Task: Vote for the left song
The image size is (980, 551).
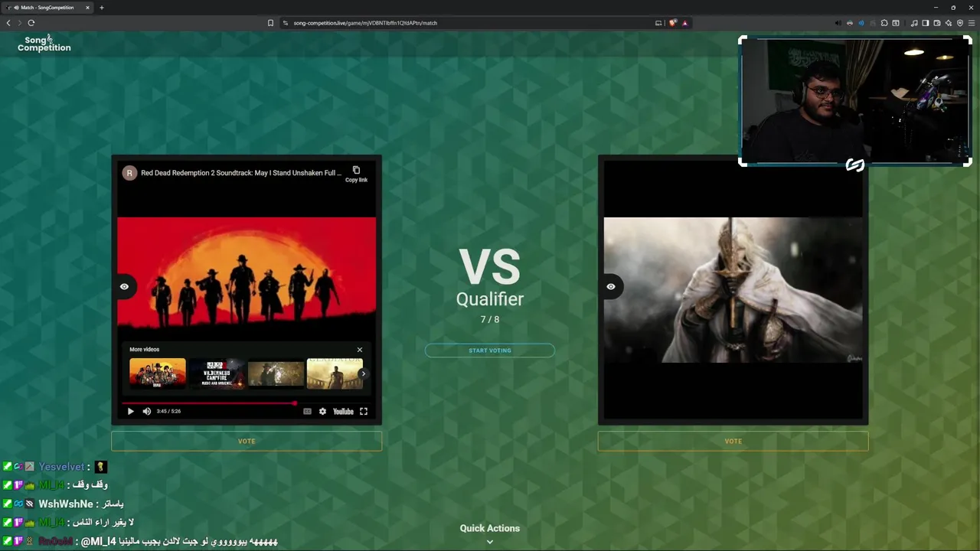Action: tap(247, 441)
